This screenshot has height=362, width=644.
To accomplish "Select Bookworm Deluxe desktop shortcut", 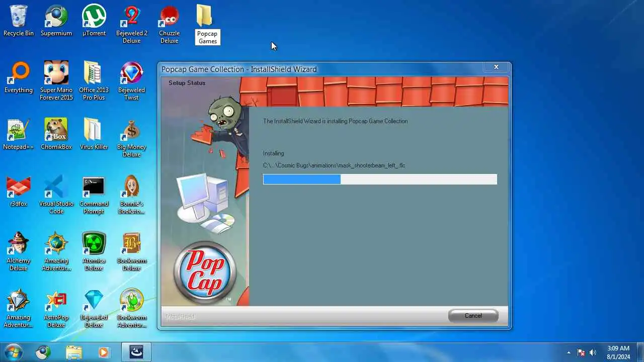I will 132,251.
